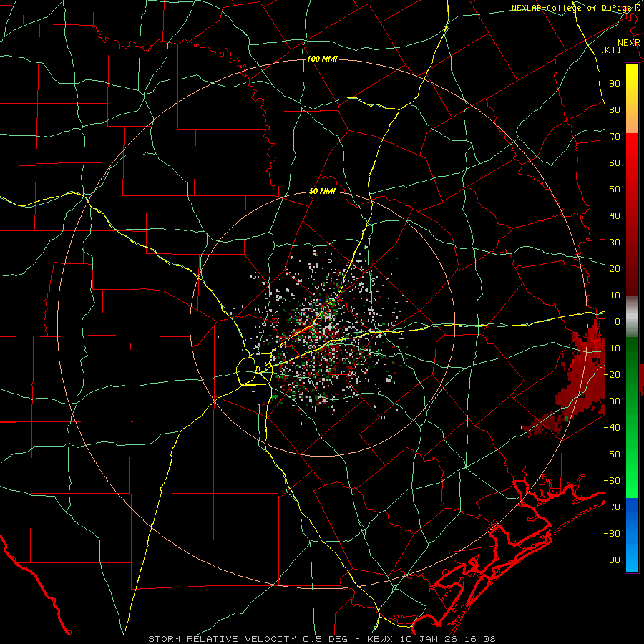The height and width of the screenshot is (644, 644).
Task: Click the -50 scale value
Action: (x=612, y=454)
